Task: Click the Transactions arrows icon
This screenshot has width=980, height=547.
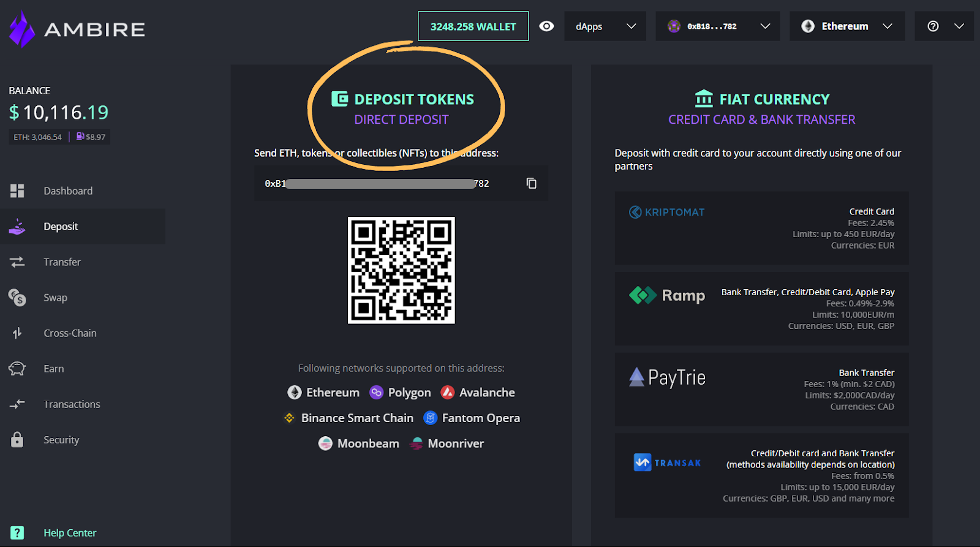Action: point(17,404)
